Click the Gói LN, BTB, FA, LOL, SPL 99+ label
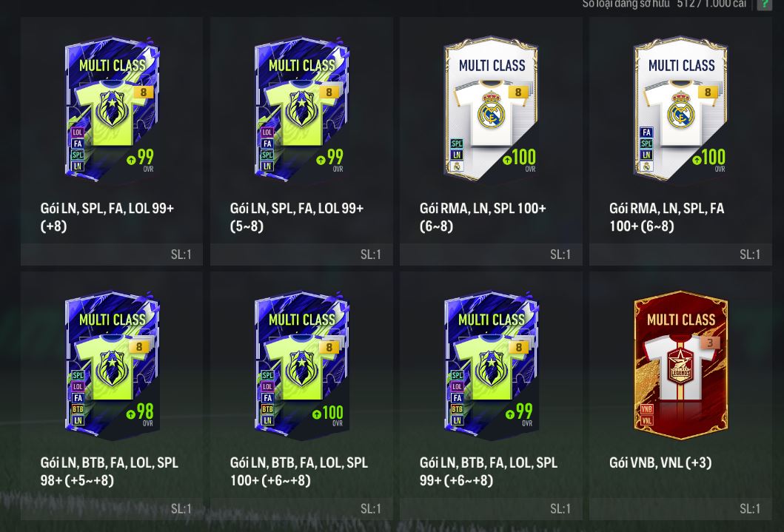The width and height of the screenshot is (784, 532). [488, 471]
